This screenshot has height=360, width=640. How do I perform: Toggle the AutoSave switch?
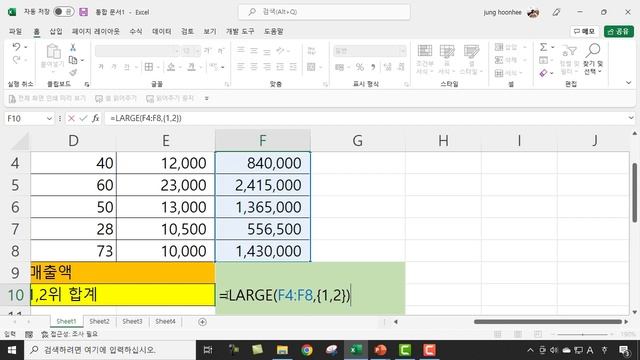click(64, 12)
